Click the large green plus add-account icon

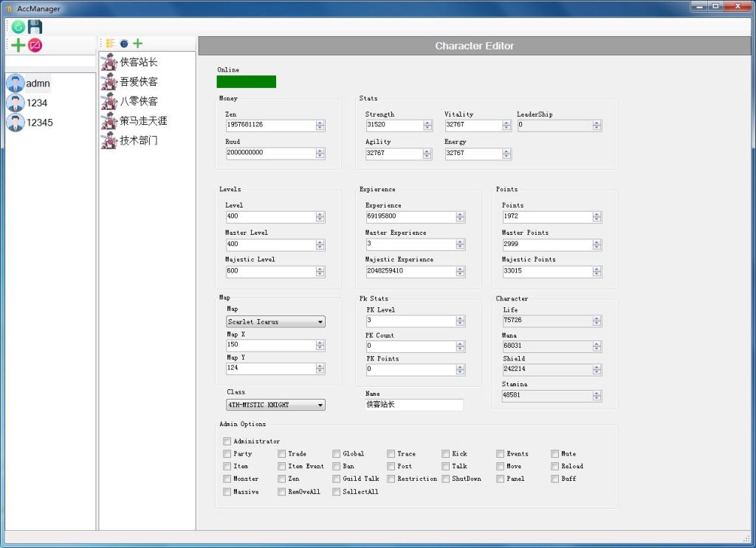point(18,46)
